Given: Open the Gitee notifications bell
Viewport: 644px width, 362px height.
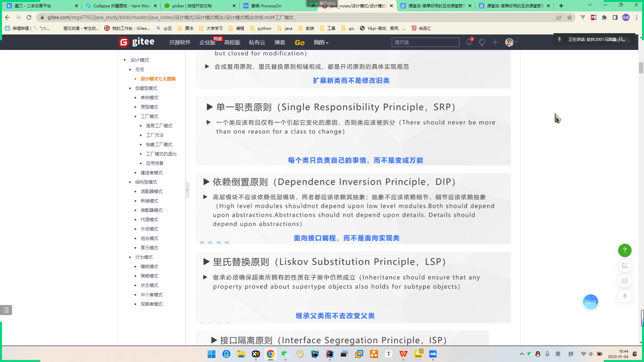Looking at the screenshot, I should (469, 43).
